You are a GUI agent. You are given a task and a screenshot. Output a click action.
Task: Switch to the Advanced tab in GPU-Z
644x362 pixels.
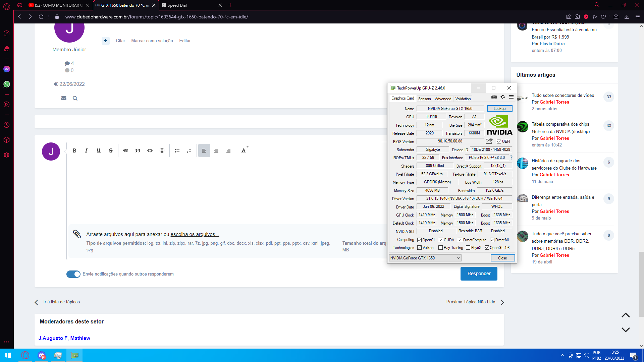443,99
